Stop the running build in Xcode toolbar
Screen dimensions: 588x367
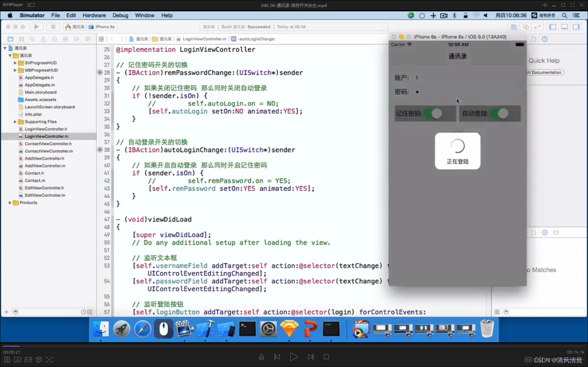(x=53, y=27)
